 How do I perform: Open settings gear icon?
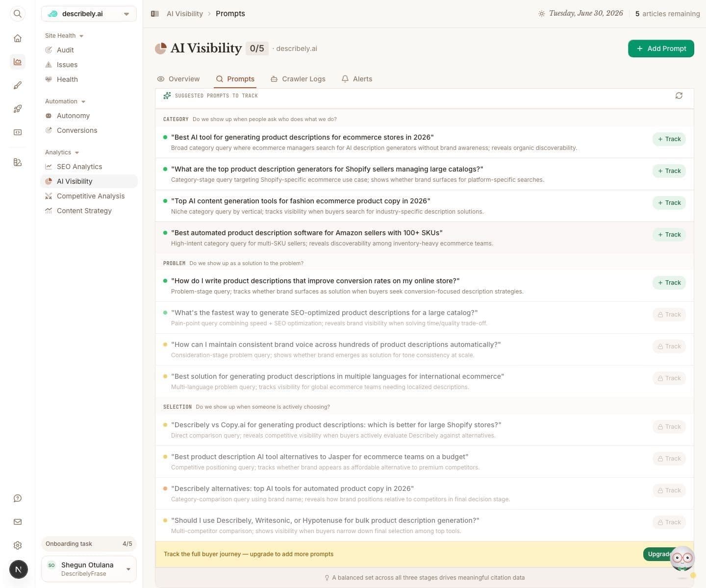18,545
